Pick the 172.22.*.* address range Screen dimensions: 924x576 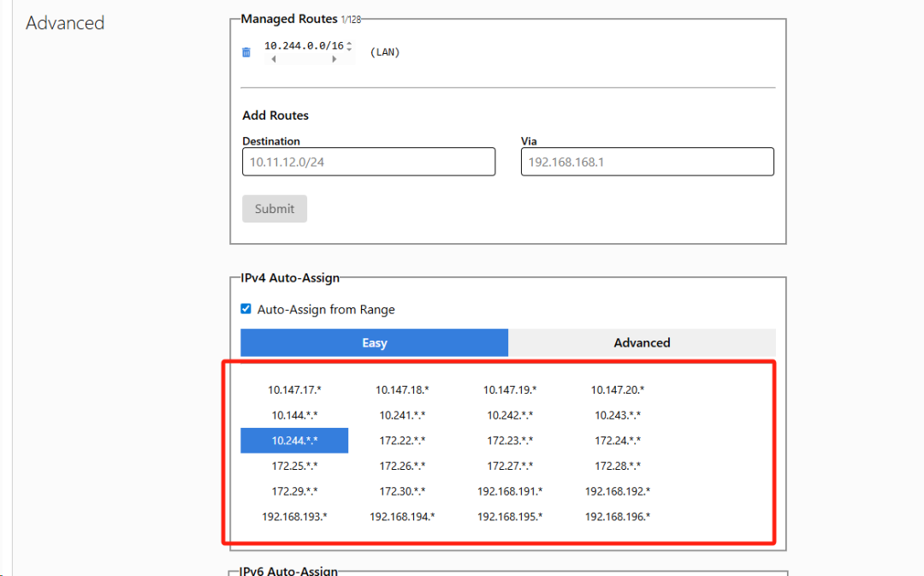(x=402, y=441)
